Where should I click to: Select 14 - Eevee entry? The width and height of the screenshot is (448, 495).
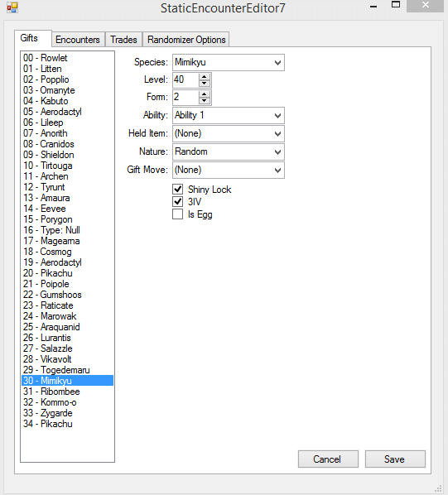pos(67,209)
